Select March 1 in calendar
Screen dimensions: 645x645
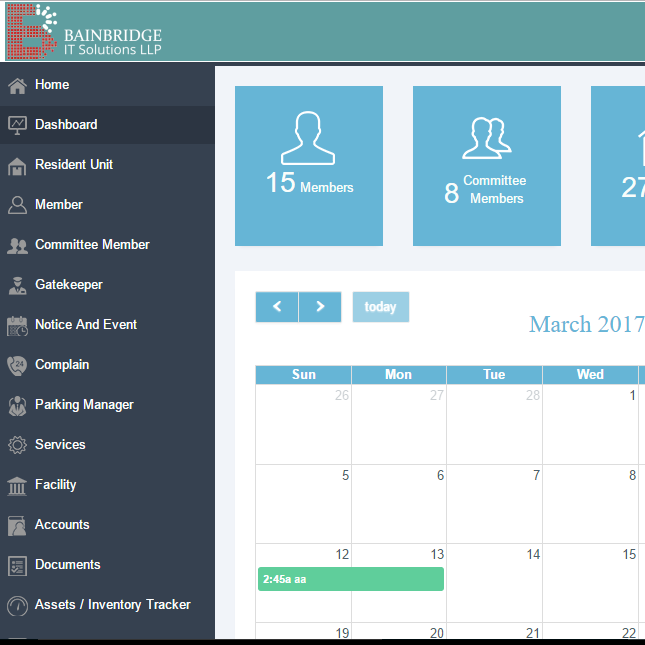(590, 425)
